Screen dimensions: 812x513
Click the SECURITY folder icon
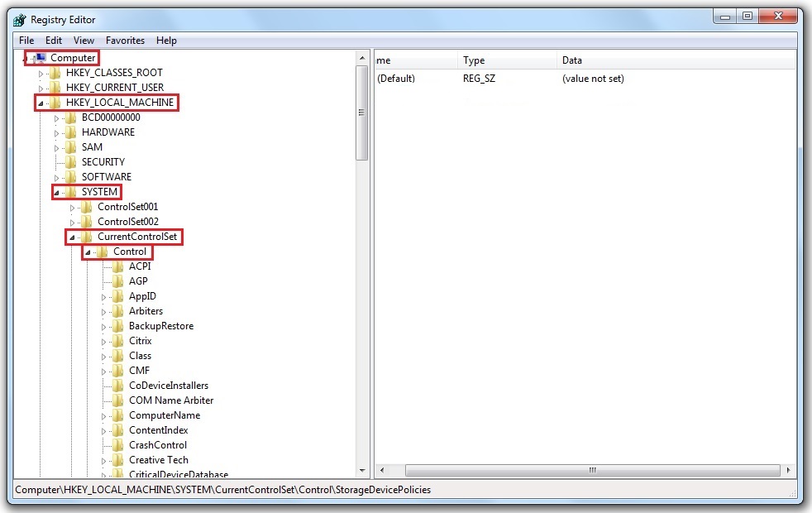(71, 162)
